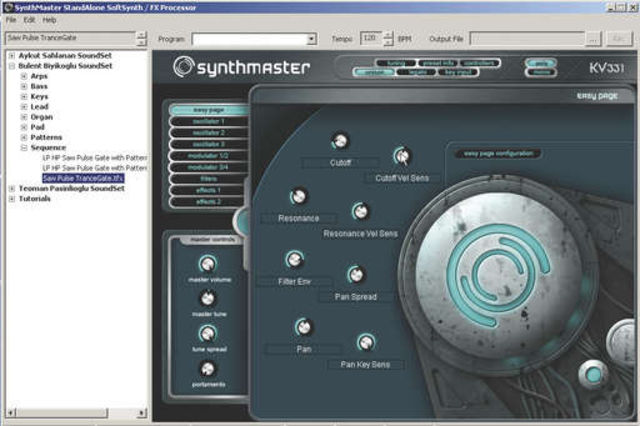640x426 pixels.
Task: Select the key input view button
Action: [458, 73]
